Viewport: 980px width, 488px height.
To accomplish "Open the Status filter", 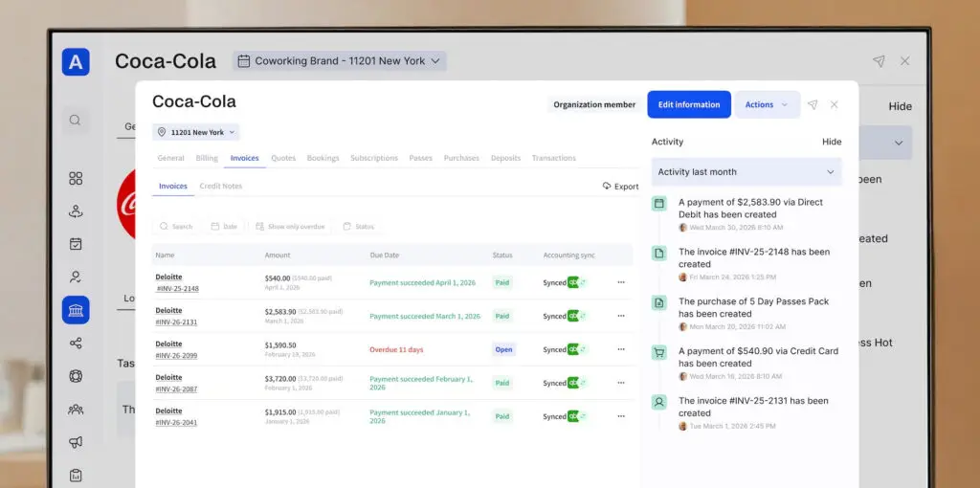I will (x=359, y=226).
